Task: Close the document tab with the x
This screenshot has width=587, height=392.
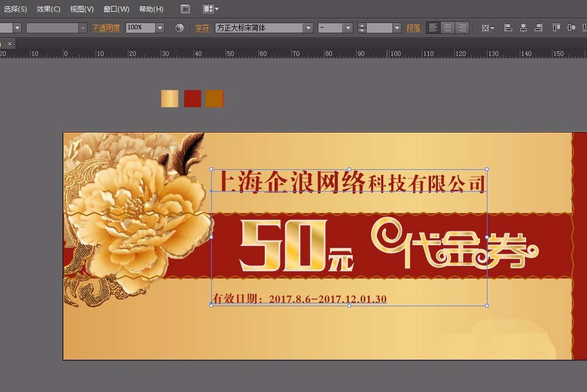Action: [x=10, y=43]
